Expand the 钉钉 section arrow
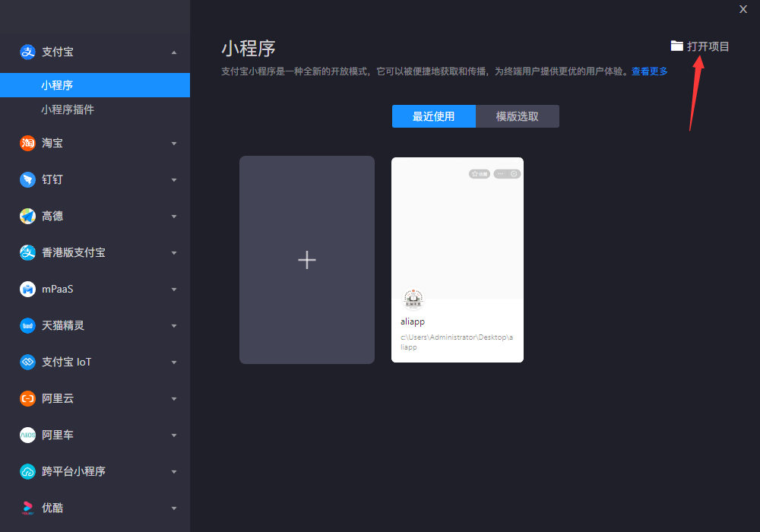The width and height of the screenshot is (760, 532). (x=174, y=180)
